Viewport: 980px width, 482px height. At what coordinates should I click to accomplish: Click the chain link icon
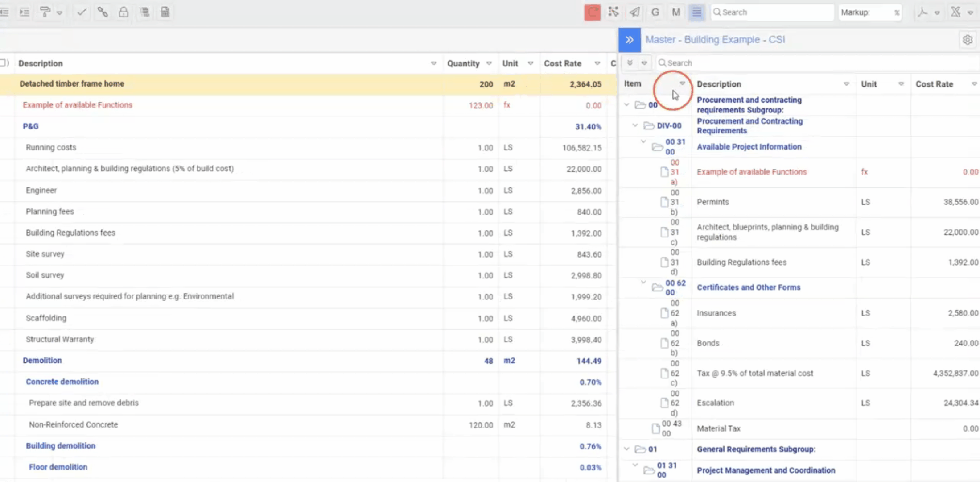pos(103,12)
